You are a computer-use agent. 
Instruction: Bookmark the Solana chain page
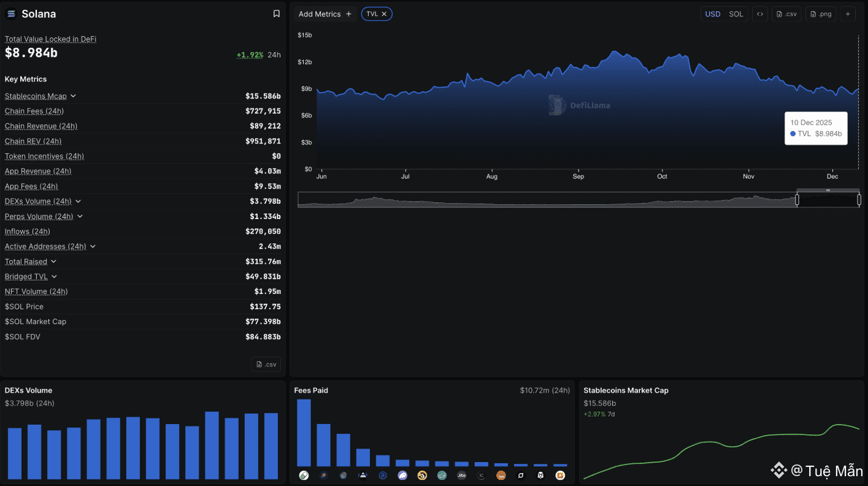(276, 14)
